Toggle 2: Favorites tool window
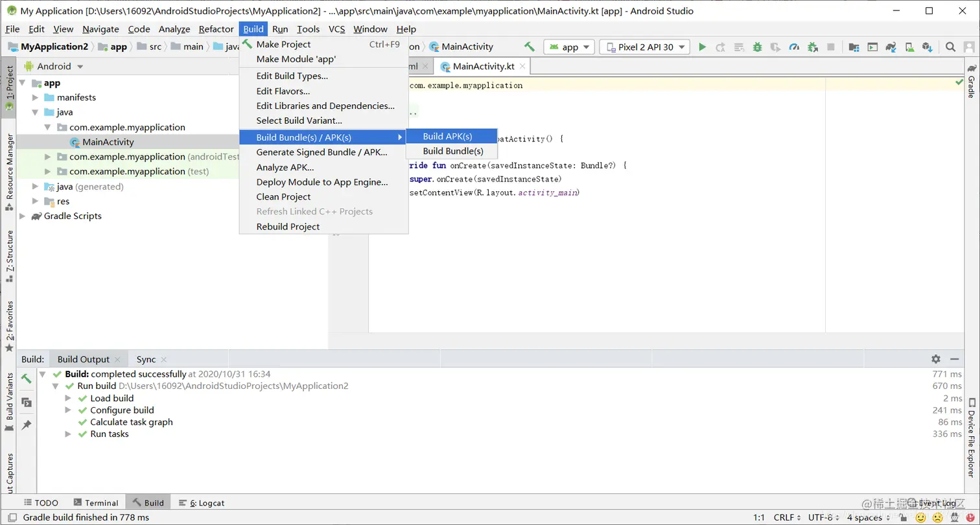 pos(9,327)
